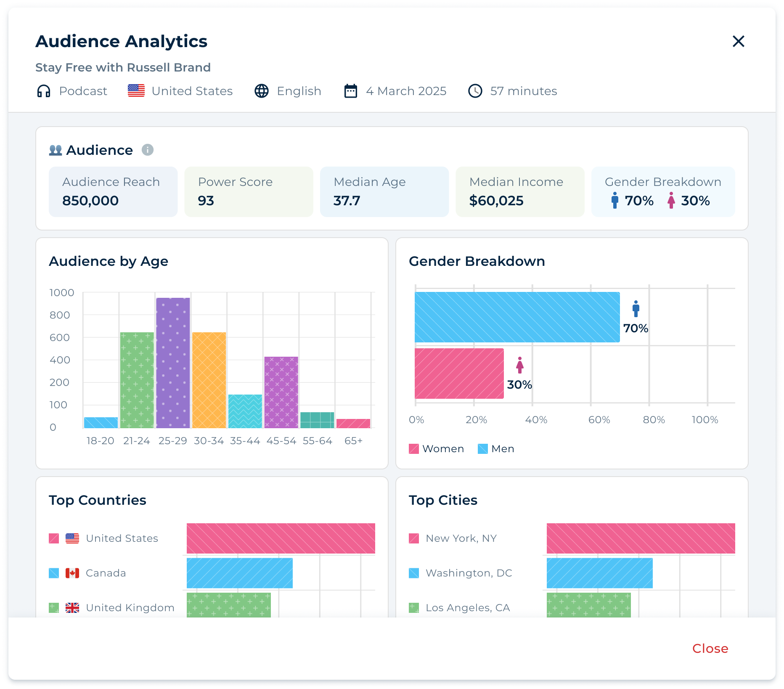This screenshot has width=784, height=689.
Task: Select the female icon showing 30%
Action: [x=670, y=201]
